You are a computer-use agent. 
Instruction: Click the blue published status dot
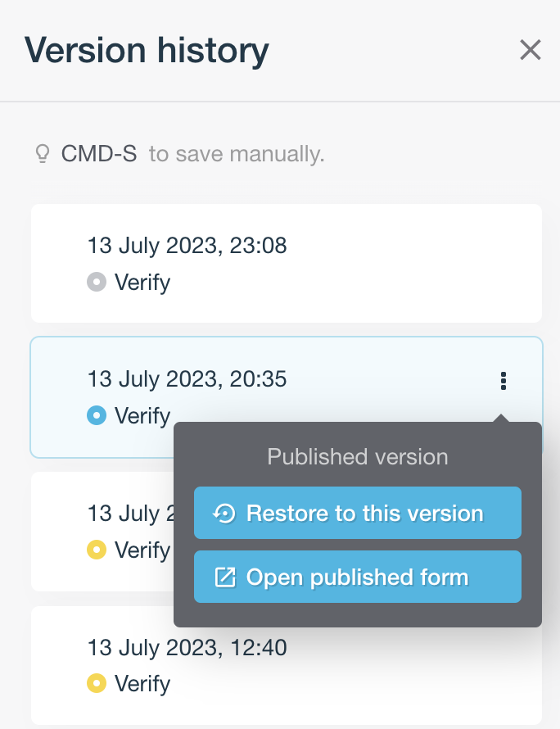(x=97, y=416)
